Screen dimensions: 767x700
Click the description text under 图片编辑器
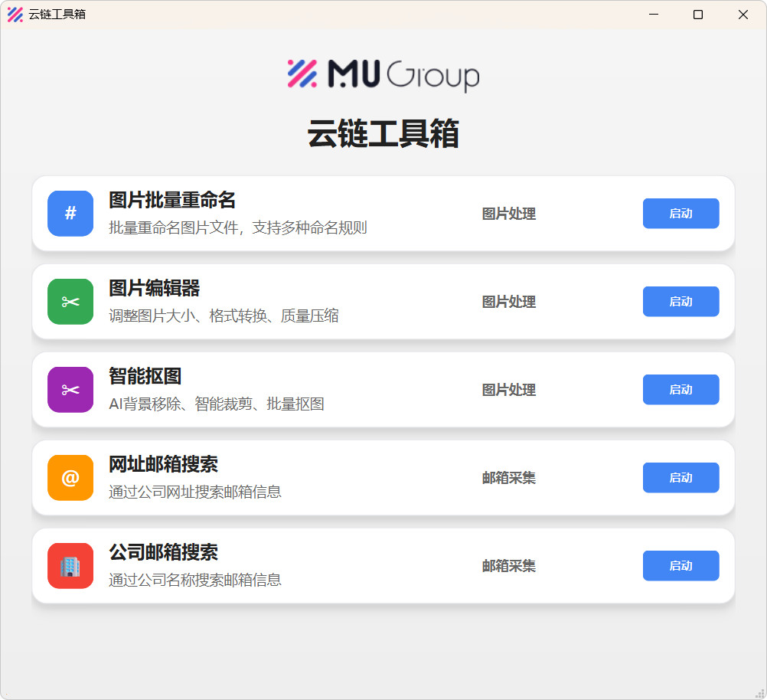224,316
